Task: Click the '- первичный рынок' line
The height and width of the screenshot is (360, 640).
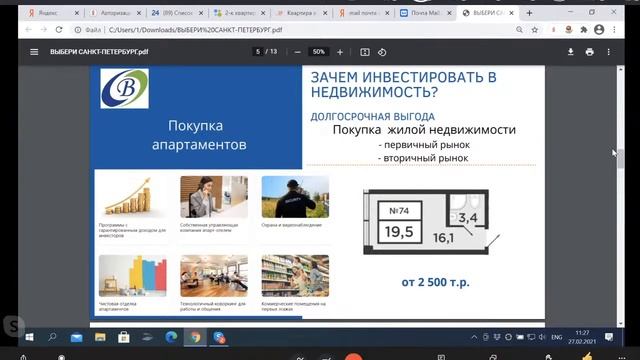Action: tap(424, 145)
